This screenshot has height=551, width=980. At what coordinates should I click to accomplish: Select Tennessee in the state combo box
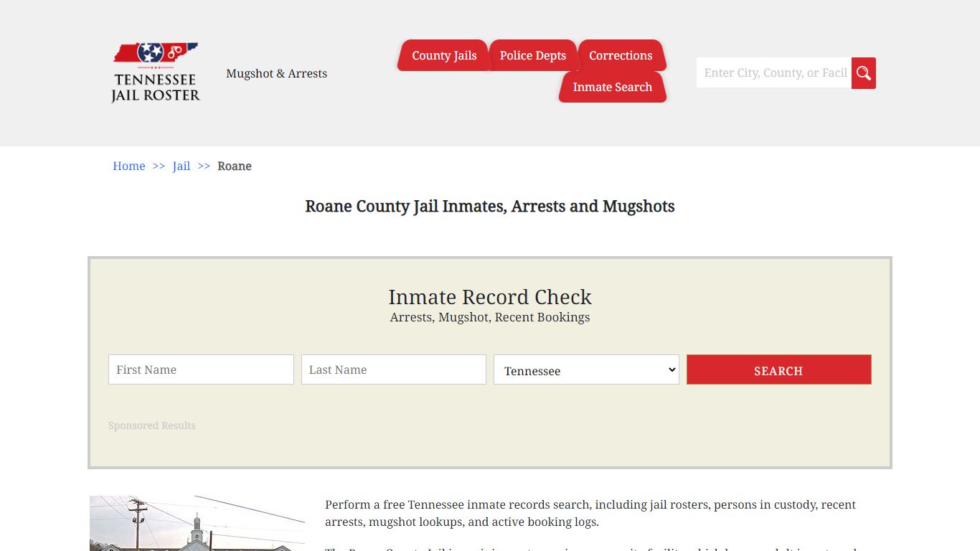coord(585,369)
